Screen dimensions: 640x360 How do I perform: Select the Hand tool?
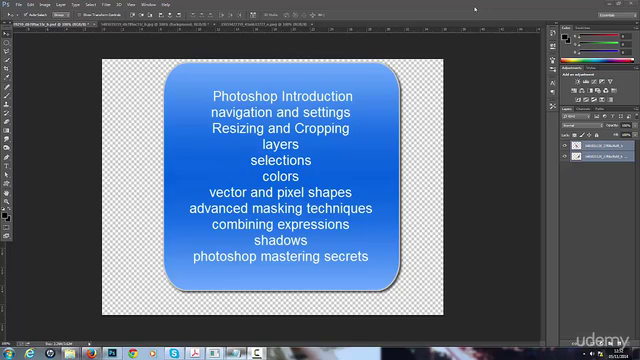click(6, 193)
